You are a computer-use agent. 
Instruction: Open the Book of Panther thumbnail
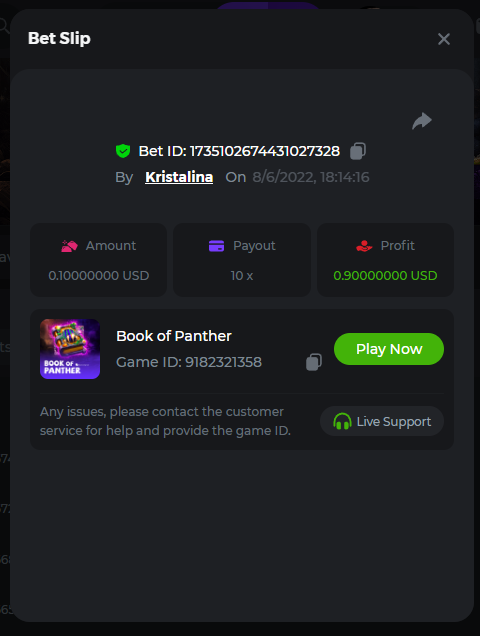point(70,349)
